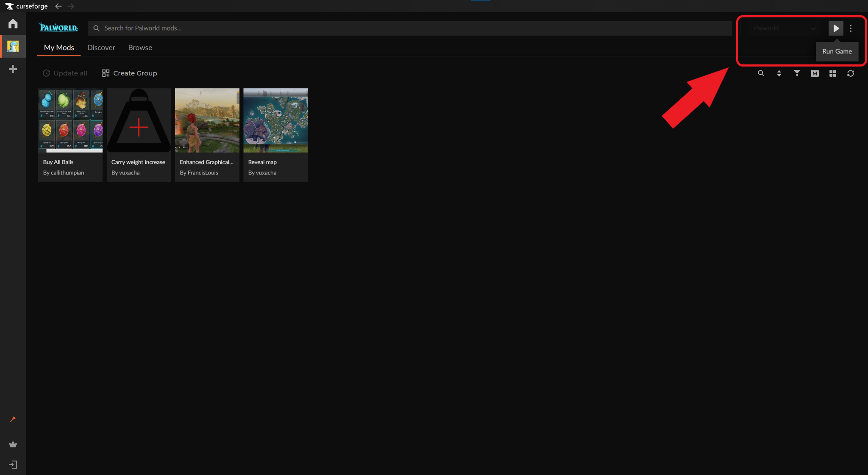Switch to grid view icon
Viewport: 868px width, 475px height.
pos(833,73)
